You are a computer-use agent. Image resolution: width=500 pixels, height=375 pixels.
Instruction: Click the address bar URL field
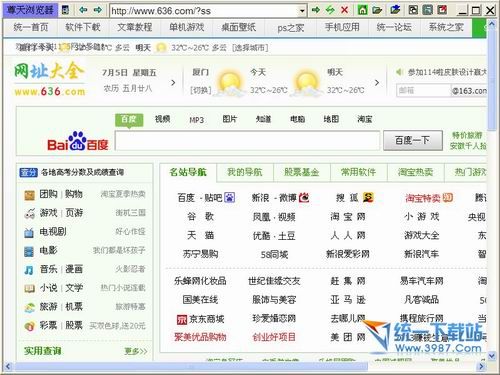pyautogui.click(x=204, y=11)
